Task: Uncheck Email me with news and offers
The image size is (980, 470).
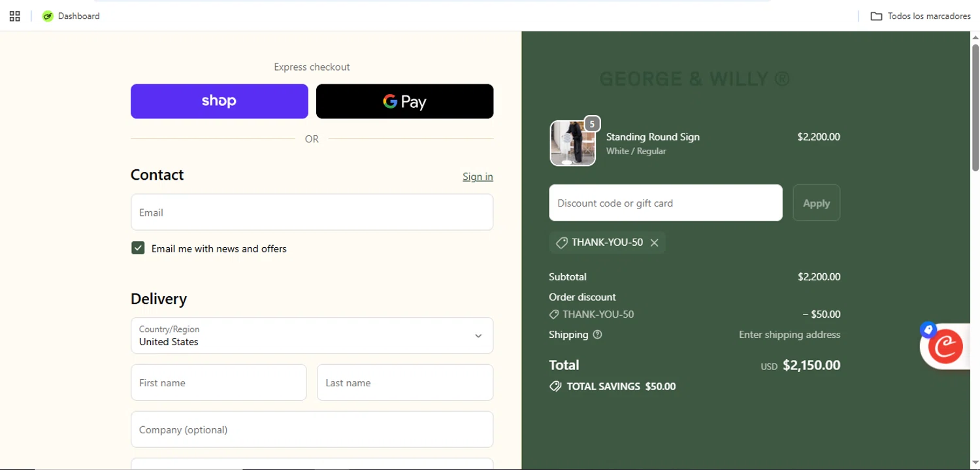Action: (x=138, y=248)
